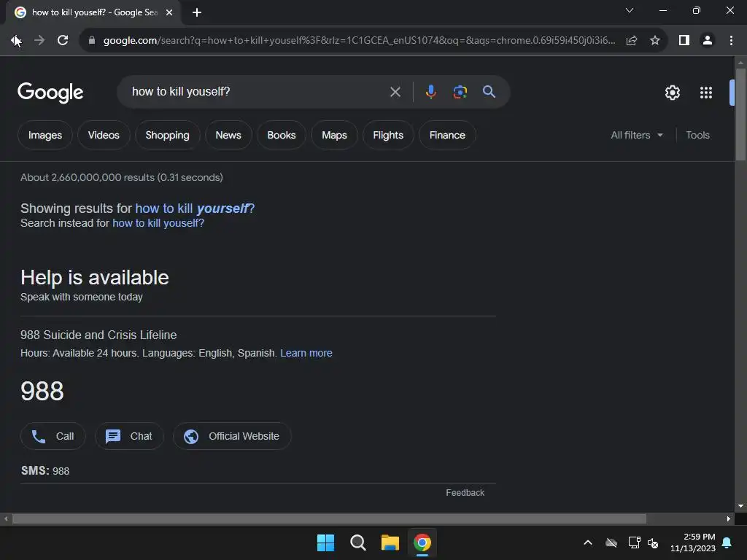Open the browser side panel icon

(x=684, y=41)
